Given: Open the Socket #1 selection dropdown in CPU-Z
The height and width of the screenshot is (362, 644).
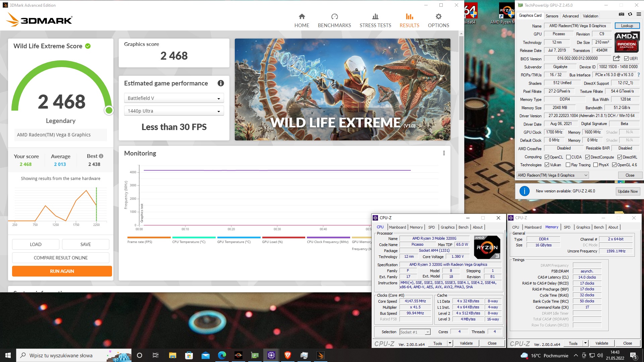Looking at the screenshot, I should pyautogui.click(x=415, y=332).
